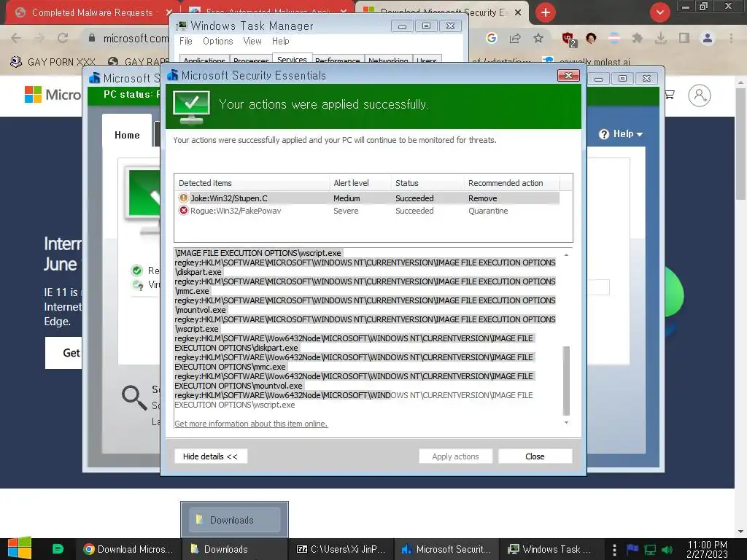
Task: Click the share page icon in Chrome toolbar
Action: [515, 38]
